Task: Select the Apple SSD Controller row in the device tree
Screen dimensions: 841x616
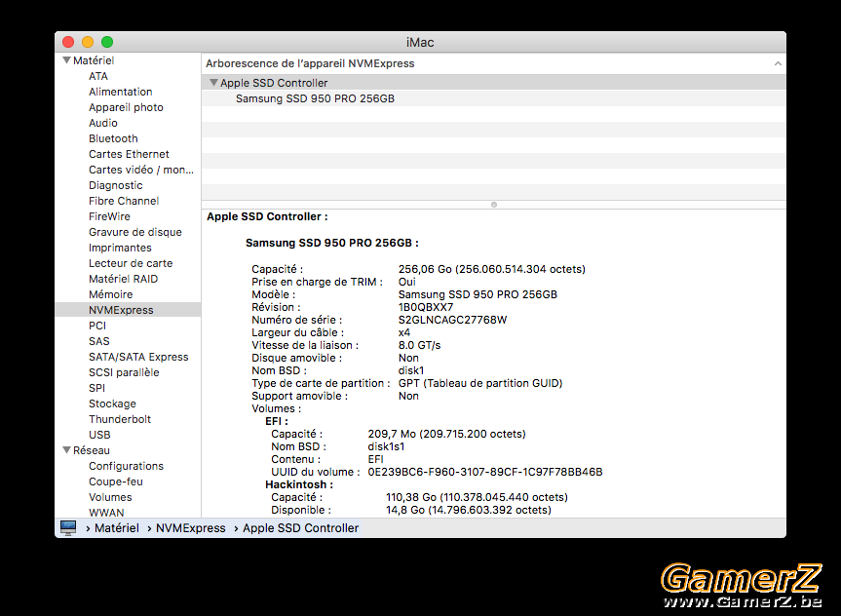Action: click(x=493, y=83)
